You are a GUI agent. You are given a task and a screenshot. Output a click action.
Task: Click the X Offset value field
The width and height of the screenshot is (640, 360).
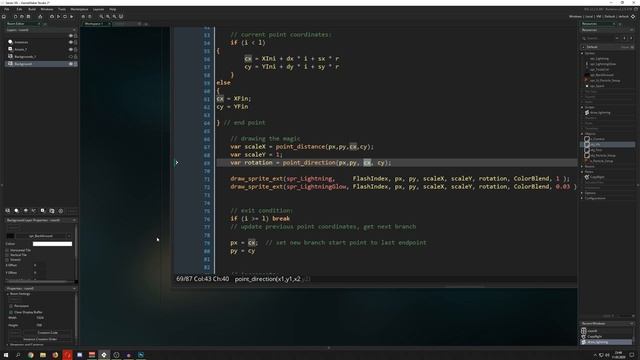pos(40,265)
